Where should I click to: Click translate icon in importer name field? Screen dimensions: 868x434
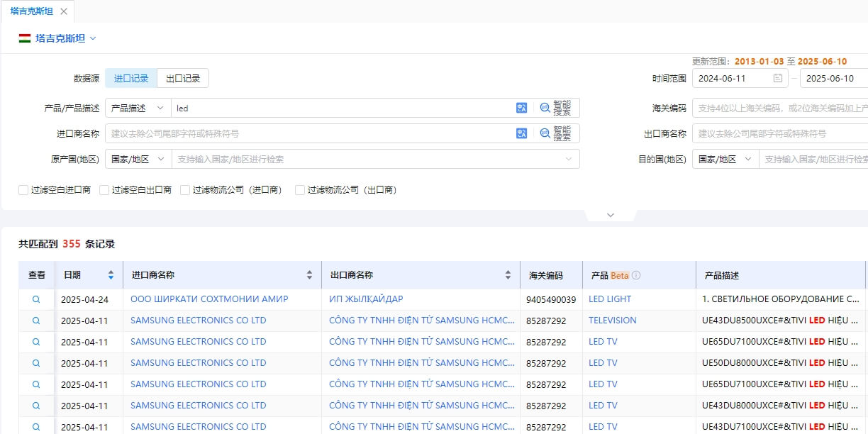[522, 133]
